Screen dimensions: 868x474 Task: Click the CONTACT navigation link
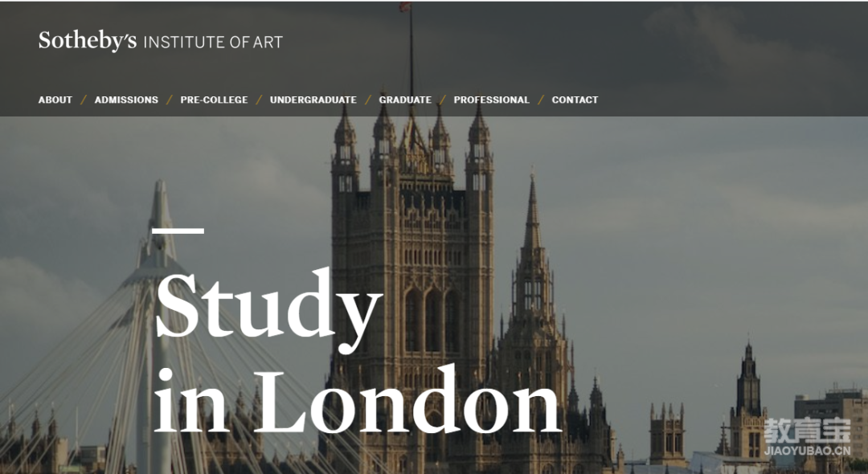[x=575, y=100]
